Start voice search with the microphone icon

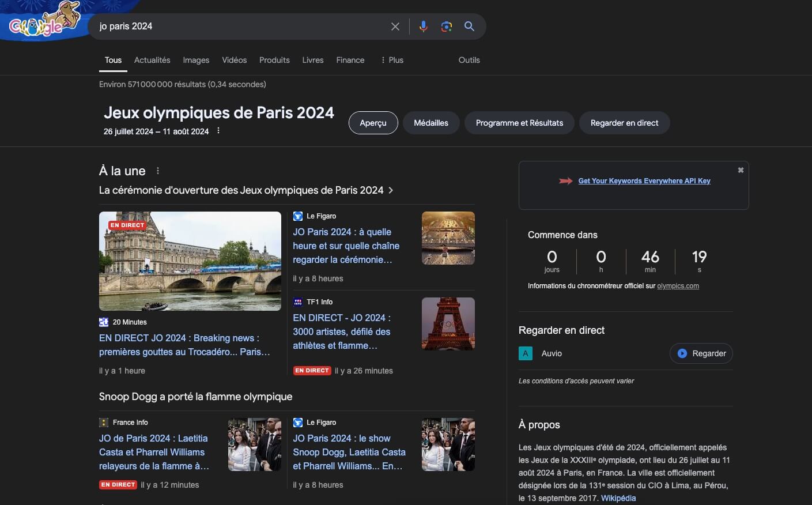click(424, 27)
